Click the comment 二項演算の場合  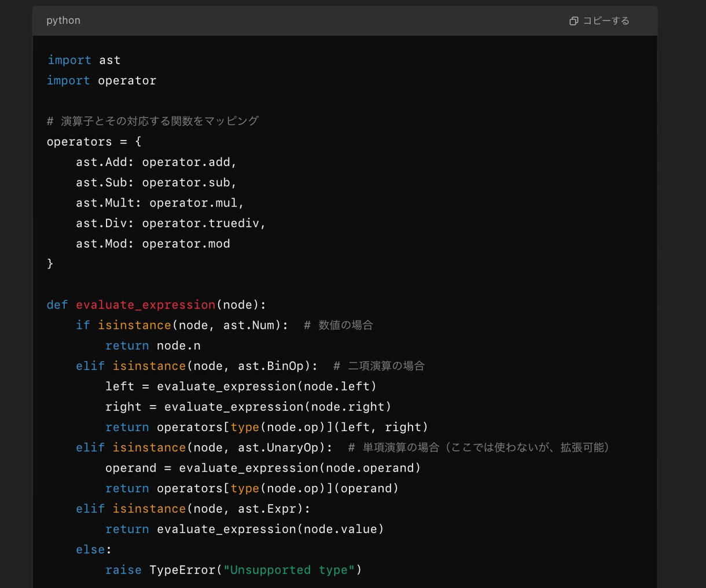point(379,366)
